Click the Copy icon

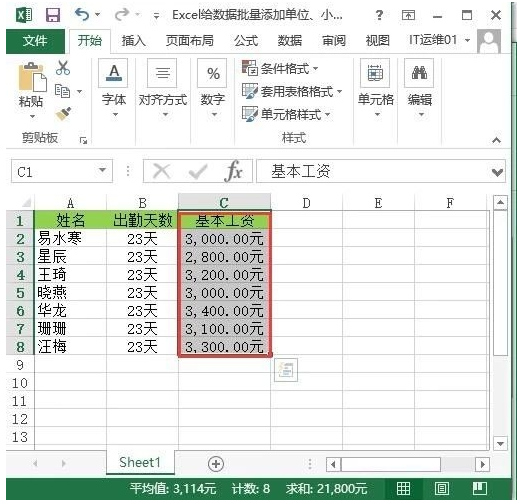tap(62, 91)
